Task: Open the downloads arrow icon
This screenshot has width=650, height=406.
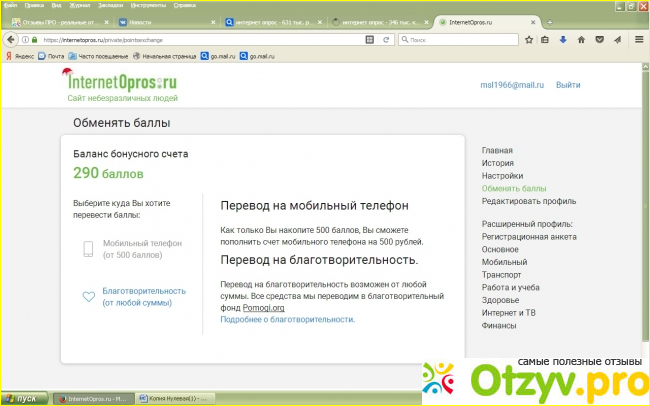Action: (x=565, y=39)
